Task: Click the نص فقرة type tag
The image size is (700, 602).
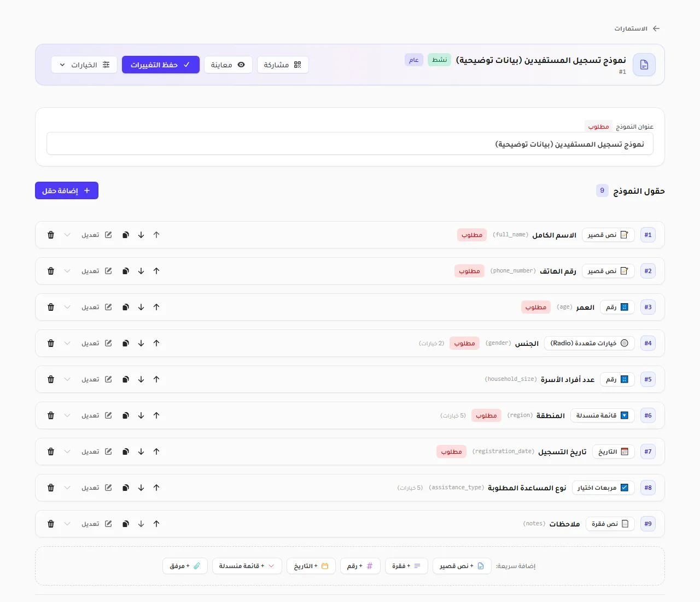Action: (610, 524)
